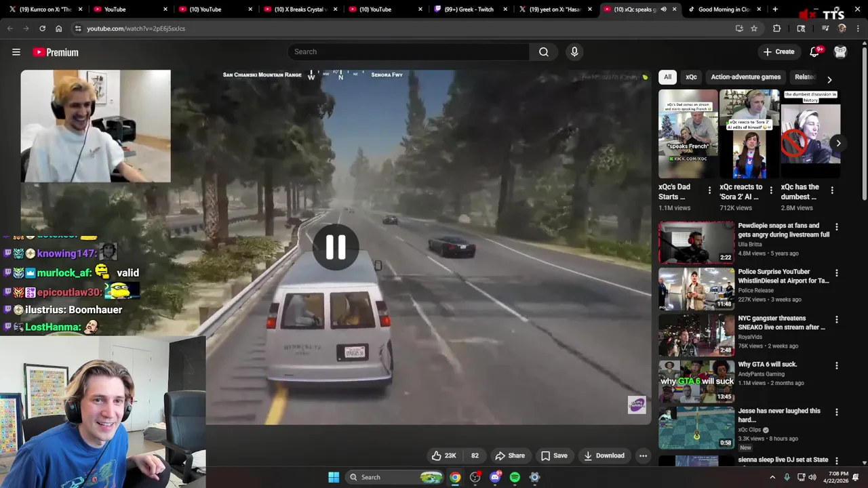Close the '(99+) Greek - Twitch' tab
Screen dimensions: 868x488
(x=505, y=9)
